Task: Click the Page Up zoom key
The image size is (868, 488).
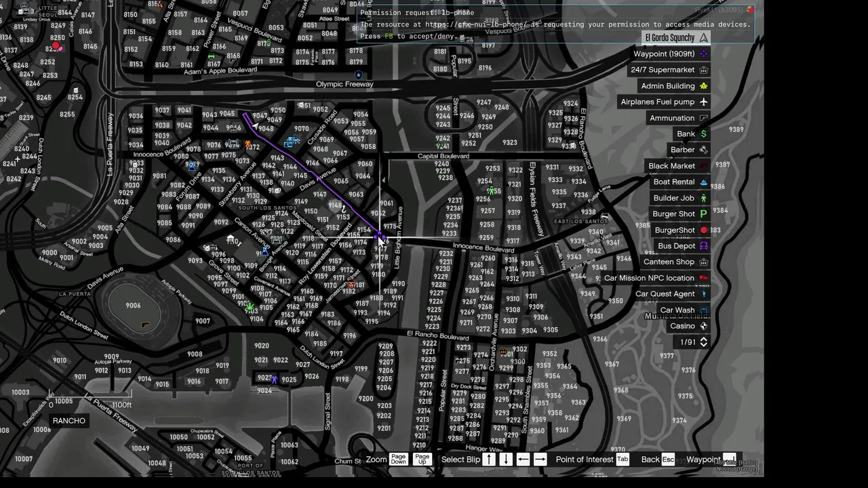Action: pyautogui.click(x=422, y=460)
